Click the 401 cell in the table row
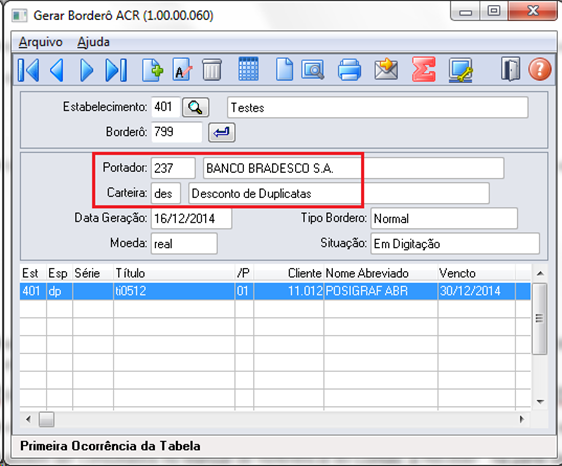 click(x=33, y=291)
